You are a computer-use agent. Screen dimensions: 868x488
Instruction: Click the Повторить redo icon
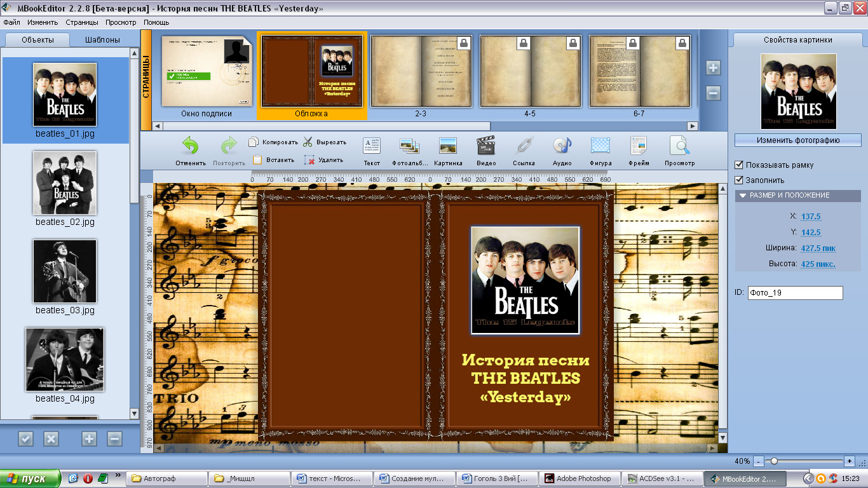coord(229,146)
